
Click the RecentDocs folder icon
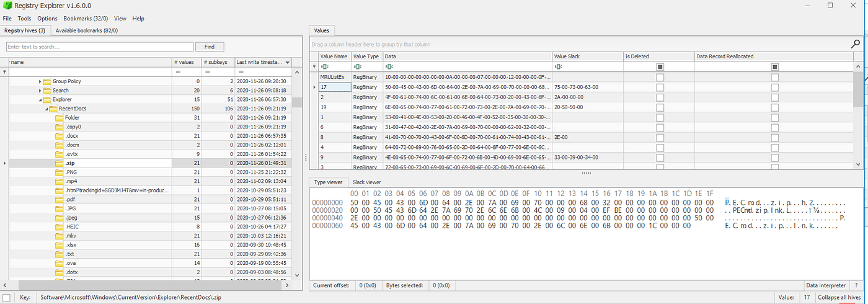pos(53,109)
